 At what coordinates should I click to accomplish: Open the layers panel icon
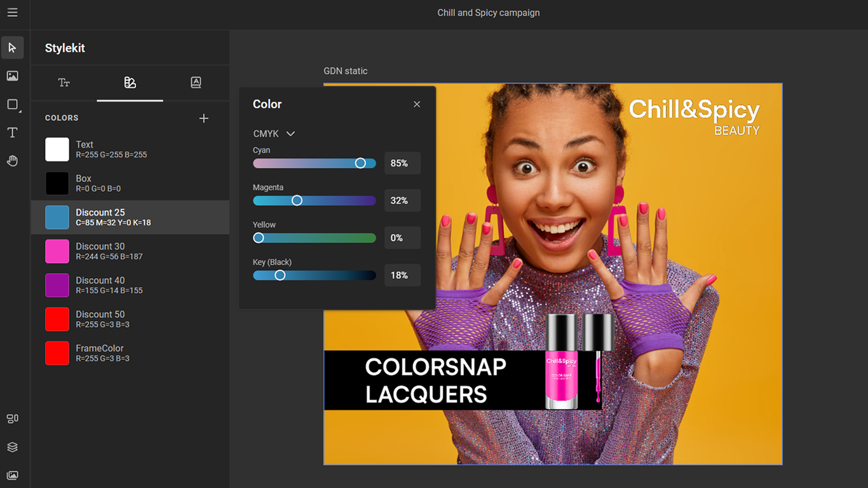click(x=12, y=447)
